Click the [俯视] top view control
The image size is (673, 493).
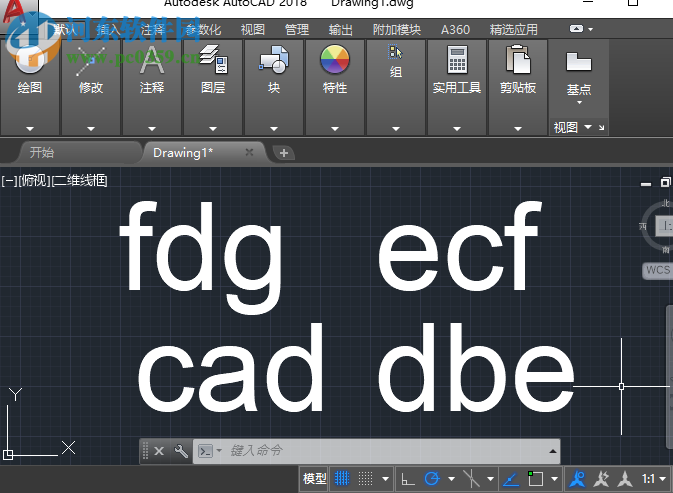(x=35, y=181)
